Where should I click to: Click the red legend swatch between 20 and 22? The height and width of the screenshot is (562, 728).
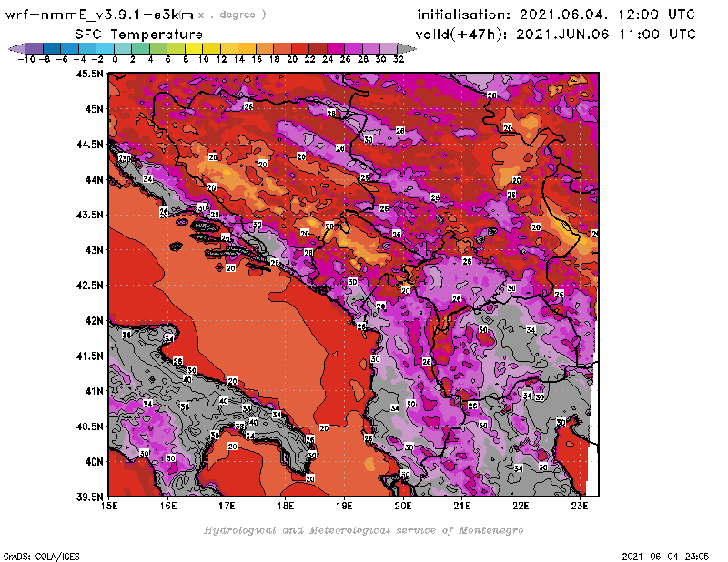click(300, 48)
